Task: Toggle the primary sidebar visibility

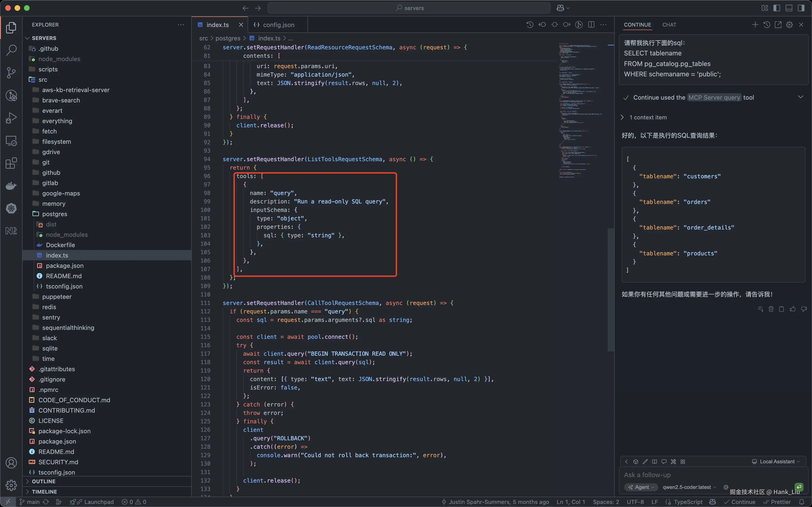Action: pyautogui.click(x=777, y=8)
